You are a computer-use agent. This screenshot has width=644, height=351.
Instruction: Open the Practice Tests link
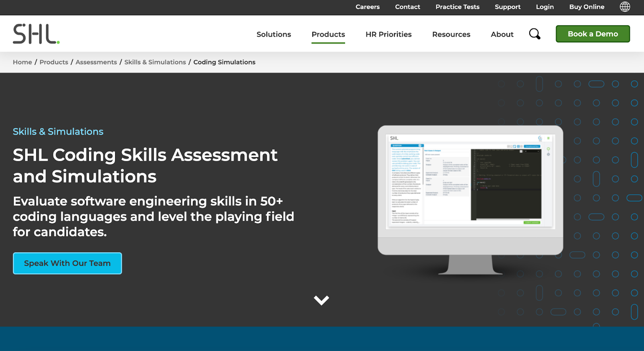click(x=457, y=7)
